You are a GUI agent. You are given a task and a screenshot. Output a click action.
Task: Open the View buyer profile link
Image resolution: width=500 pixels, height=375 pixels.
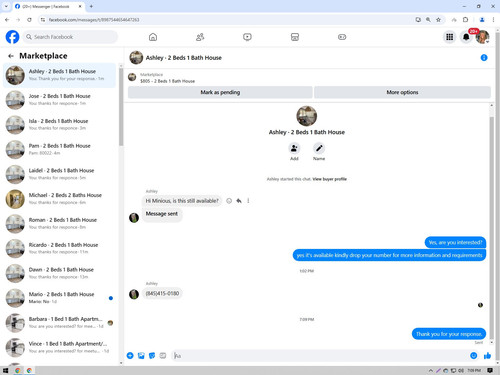[330, 179]
